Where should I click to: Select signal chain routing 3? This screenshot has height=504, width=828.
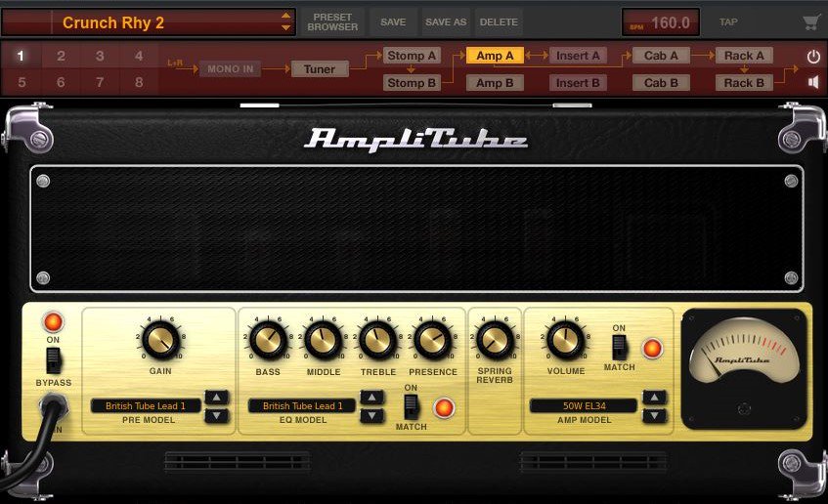tap(100, 56)
